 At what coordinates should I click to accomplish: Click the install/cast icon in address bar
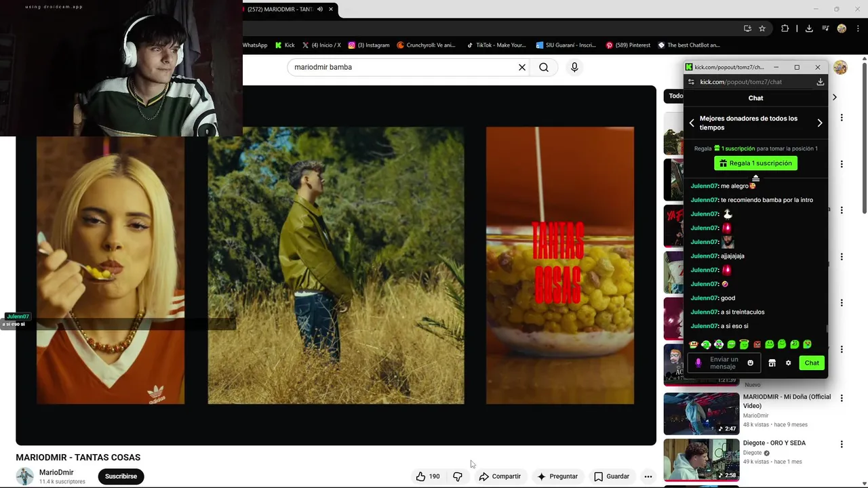(x=747, y=28)
